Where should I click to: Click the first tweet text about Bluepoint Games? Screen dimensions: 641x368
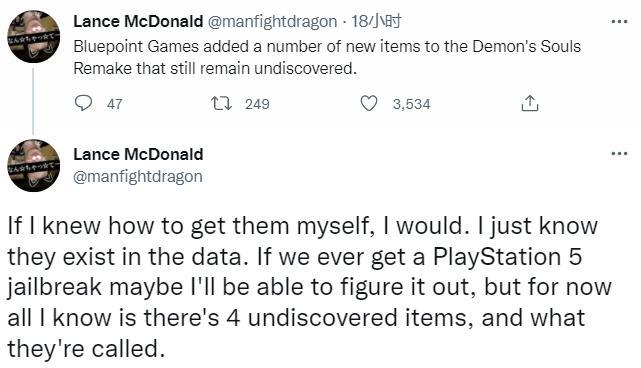[327, 57]
